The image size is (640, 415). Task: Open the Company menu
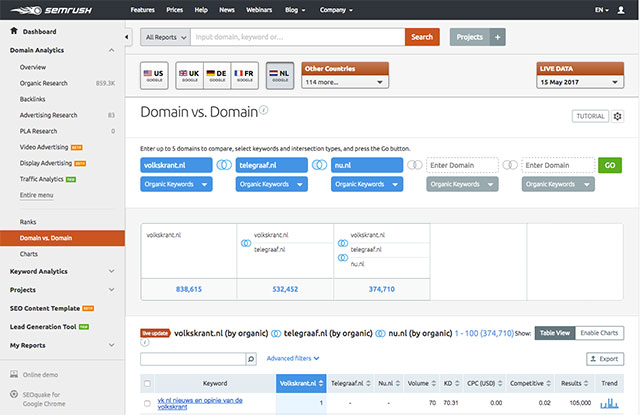[x=336, y=10]
